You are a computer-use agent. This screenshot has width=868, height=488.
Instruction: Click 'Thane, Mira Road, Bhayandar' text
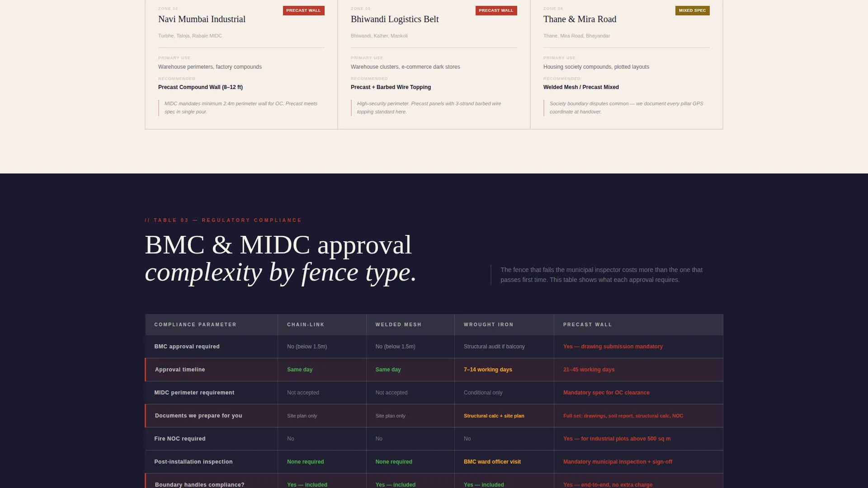(576, 36)
